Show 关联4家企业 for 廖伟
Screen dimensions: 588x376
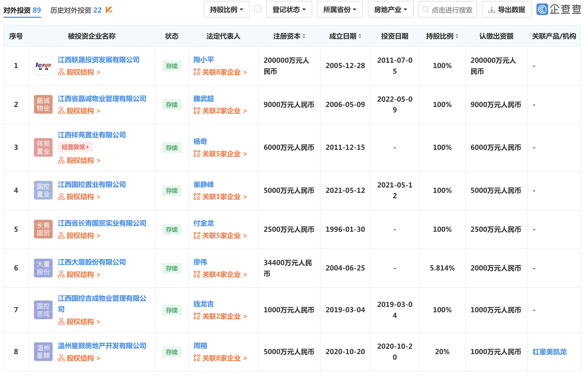click(x=220, y=275)
